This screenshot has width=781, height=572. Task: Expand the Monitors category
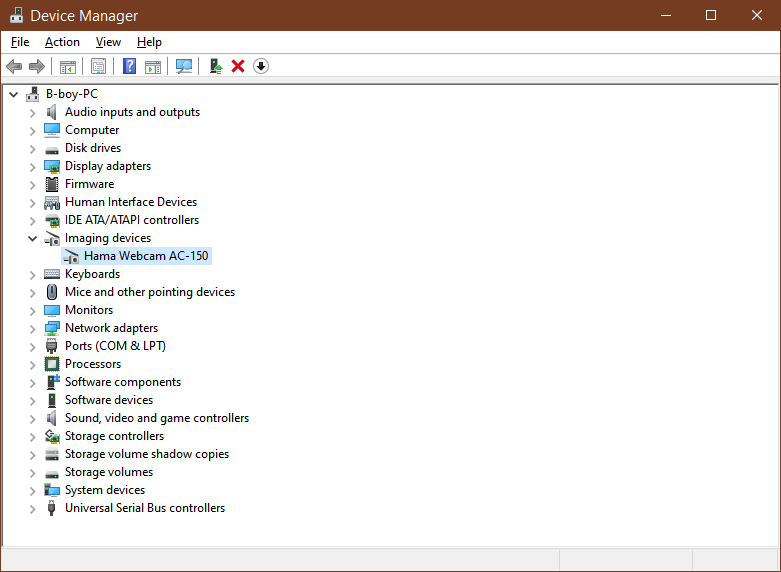(x=33, y=311)
